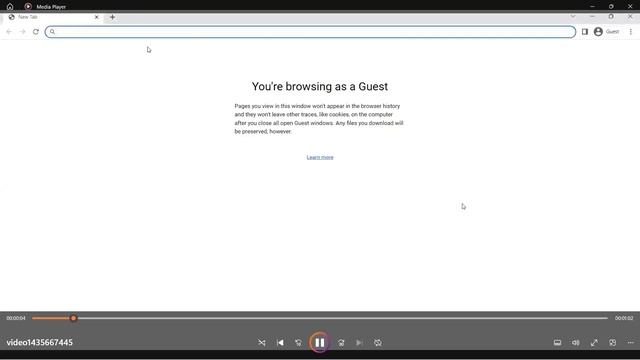
Task: Click the browser address bar
Action: click(310, 32)
